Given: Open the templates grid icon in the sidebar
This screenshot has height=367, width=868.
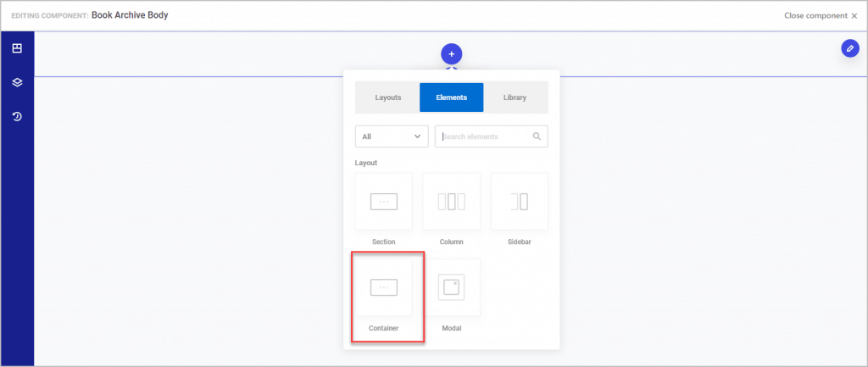Looking at the screenshot, I should [x=17, y=48].
